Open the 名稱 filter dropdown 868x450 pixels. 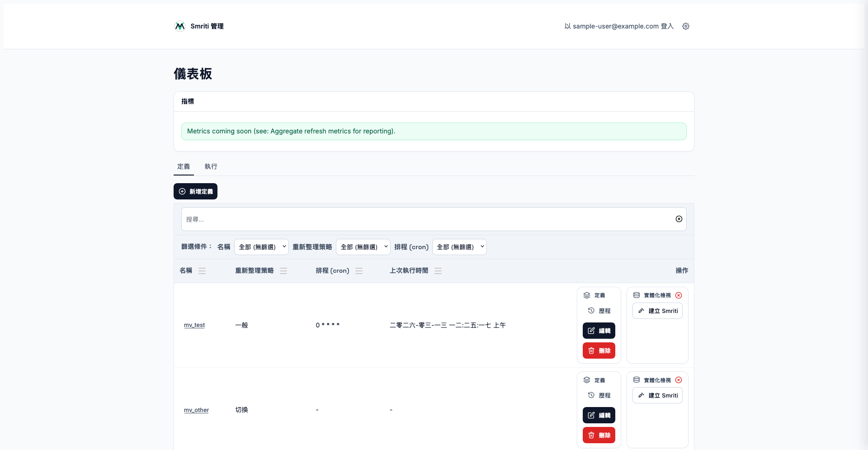pyautogui.click(x=261, y=247)
